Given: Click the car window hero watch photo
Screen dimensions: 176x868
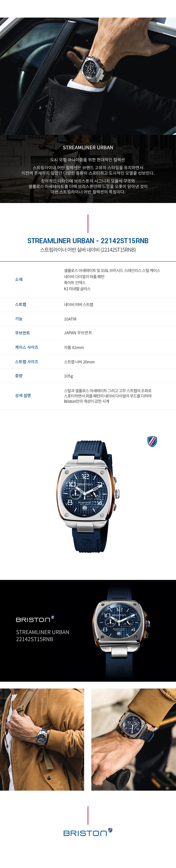Looking at the screenshot, I should 88,76.
